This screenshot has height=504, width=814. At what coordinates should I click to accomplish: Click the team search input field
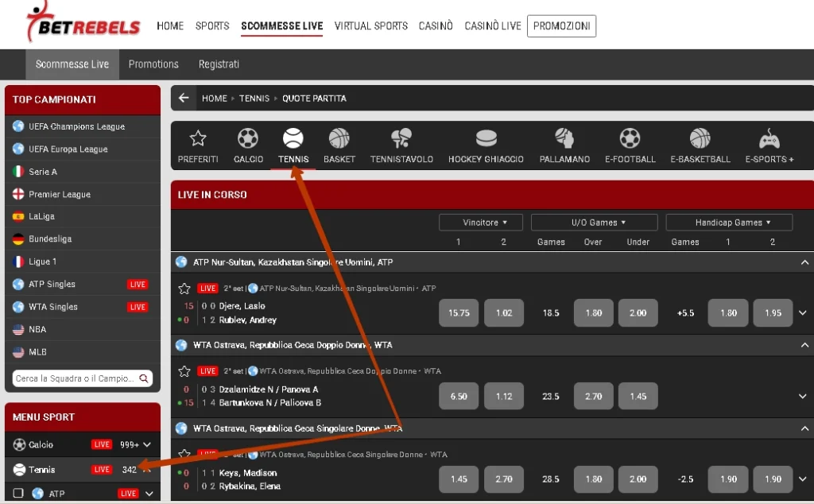76,378
